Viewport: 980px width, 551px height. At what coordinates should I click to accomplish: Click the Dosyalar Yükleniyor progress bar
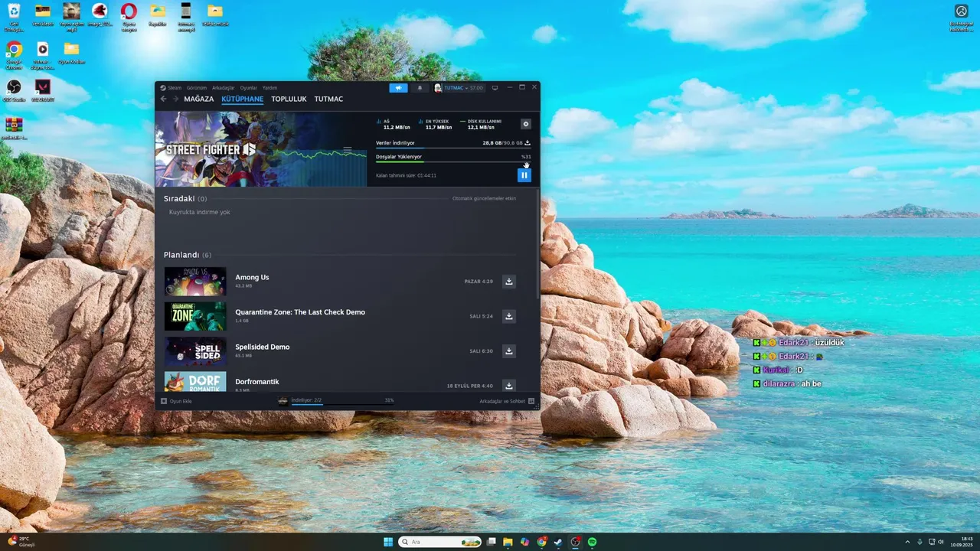(x=453, y=162)
